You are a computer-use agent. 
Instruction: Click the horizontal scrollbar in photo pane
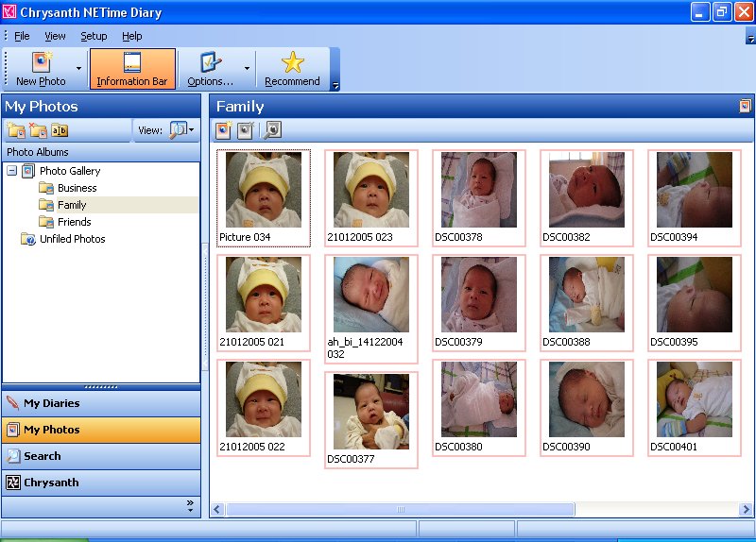coord(401,509)
